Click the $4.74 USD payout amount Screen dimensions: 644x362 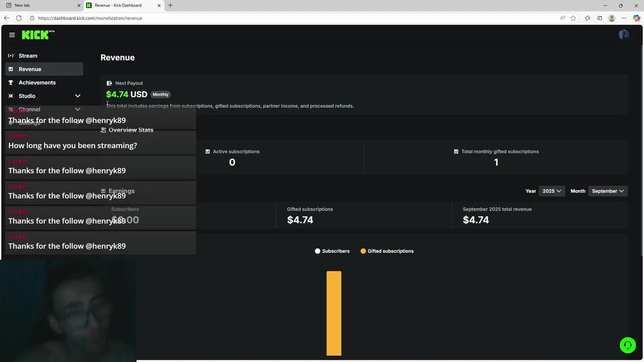click(x=127, y=94)
